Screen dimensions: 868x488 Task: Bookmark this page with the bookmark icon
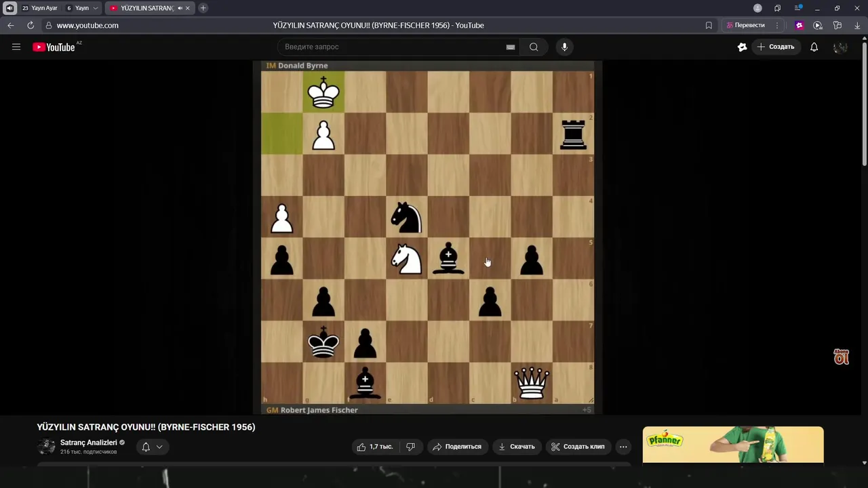click(709, 25)
